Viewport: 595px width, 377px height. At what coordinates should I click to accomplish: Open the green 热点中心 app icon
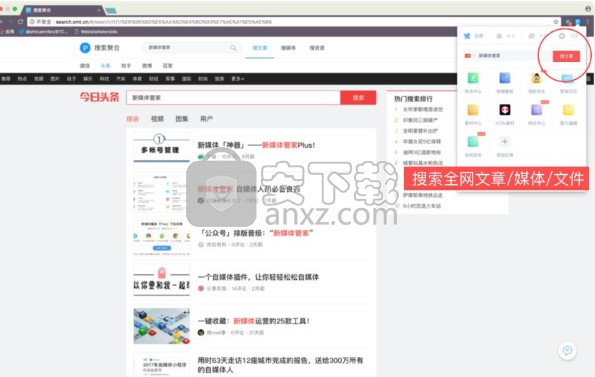pyautogui.click(x=473, y=78)
